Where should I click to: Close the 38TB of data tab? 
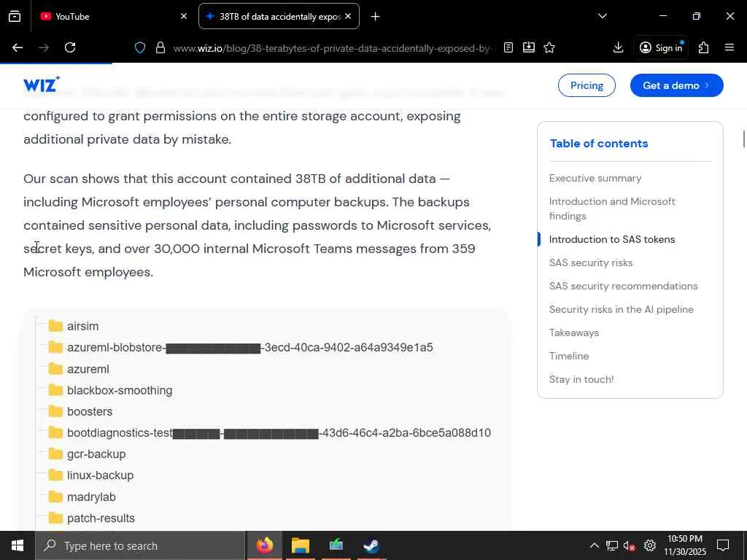click(348, 16)
